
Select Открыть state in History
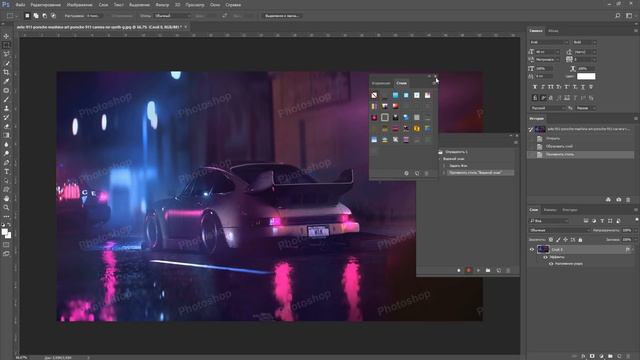pos(553,138)
